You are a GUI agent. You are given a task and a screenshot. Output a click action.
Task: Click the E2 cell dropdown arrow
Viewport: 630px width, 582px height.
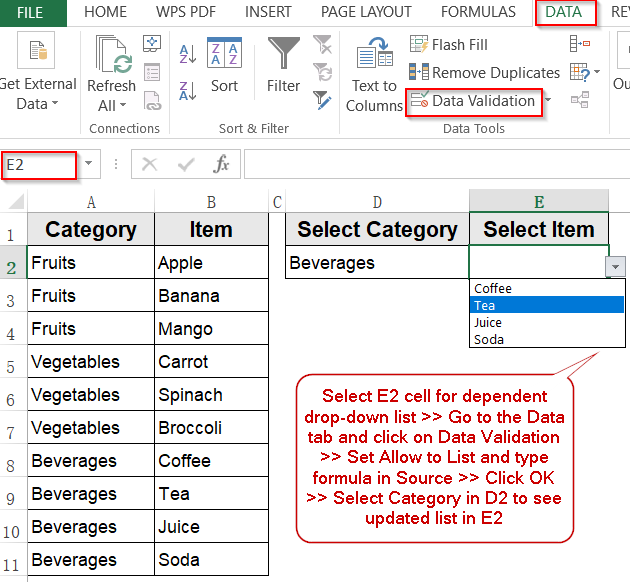616,266
